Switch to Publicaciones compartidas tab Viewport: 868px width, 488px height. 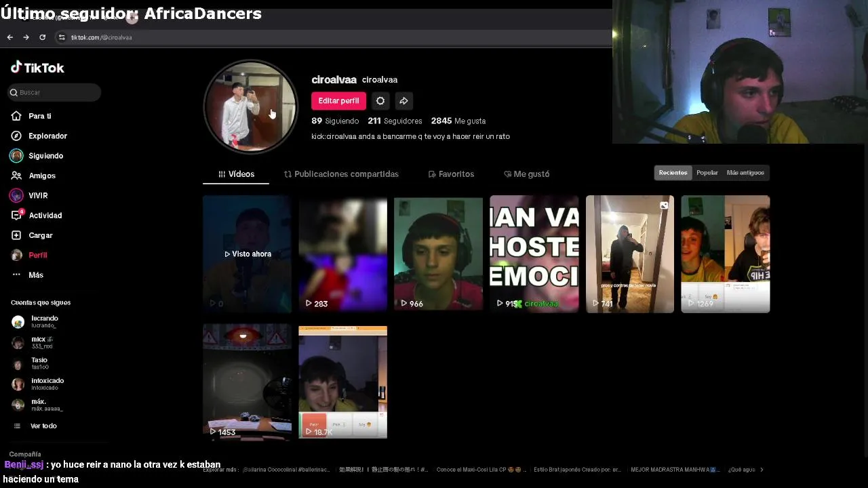pyautogui.click(x=341, y=174)
